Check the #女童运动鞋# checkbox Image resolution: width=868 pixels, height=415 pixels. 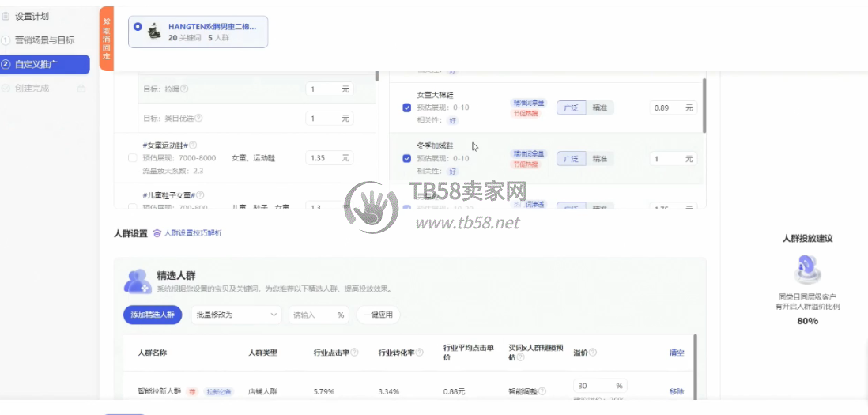pos(132,158)
